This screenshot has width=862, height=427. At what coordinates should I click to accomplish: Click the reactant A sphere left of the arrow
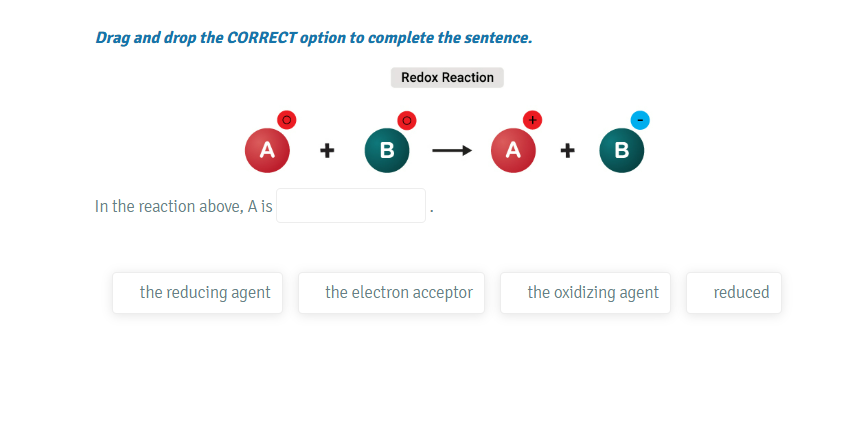(267, 151)
